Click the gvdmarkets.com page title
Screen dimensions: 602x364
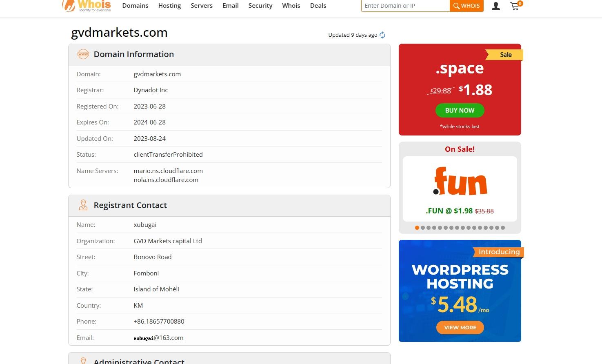(119, 33)
